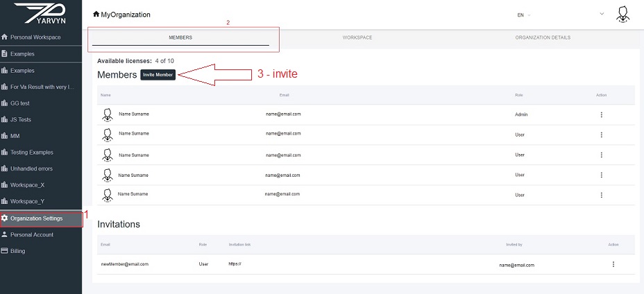
Task: Switch to the Members tab
Action: (180, 37)
